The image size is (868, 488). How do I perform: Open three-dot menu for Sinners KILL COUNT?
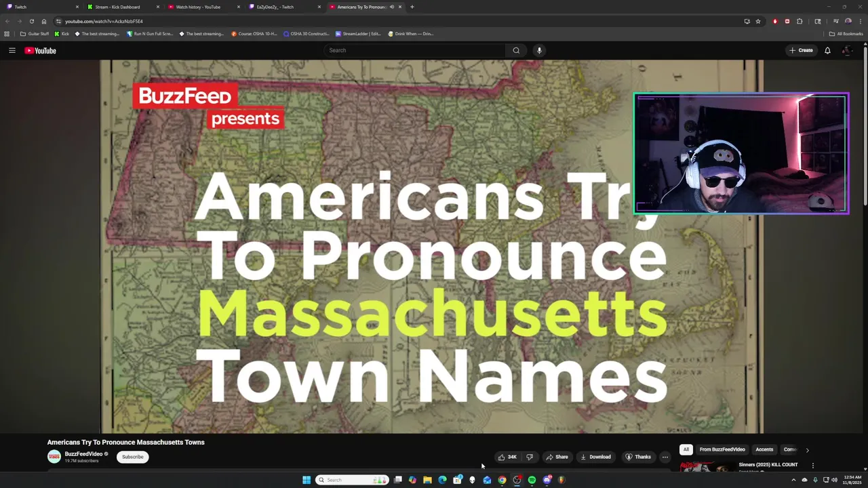(x=812, y=466)
